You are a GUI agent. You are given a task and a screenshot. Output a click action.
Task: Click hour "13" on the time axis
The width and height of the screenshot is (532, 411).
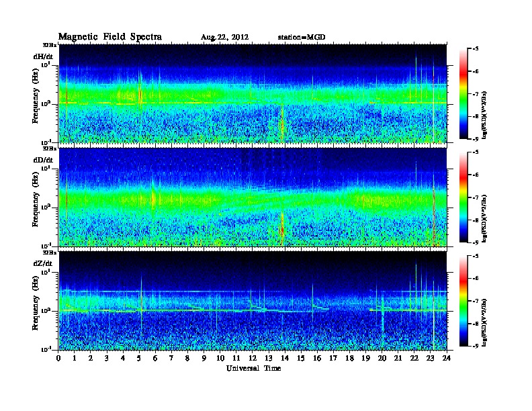click(269, 358)
